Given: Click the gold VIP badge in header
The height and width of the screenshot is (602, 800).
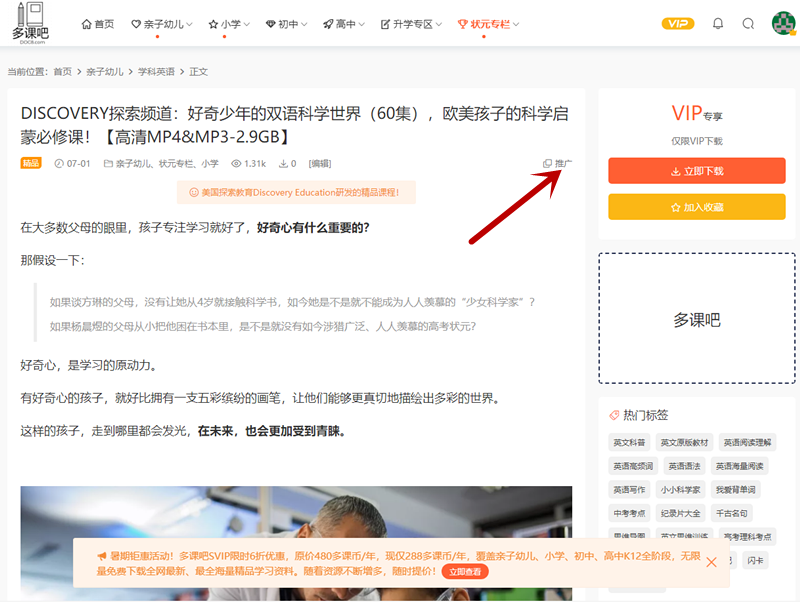Looking at the screenshot, I should pos(678,24).
